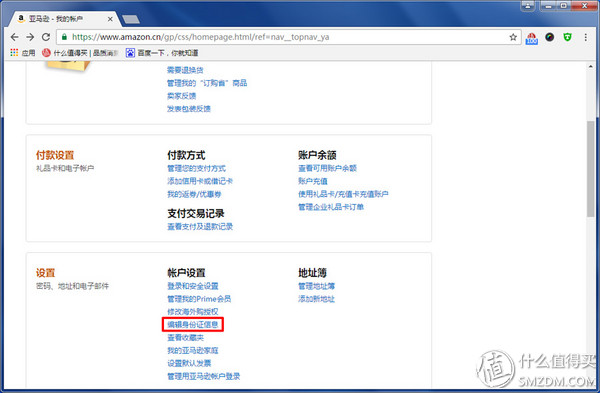Viewport: 600px width, 393px height.
Task: Open the 查看收藏夹 link
Action: coord(186,338)
